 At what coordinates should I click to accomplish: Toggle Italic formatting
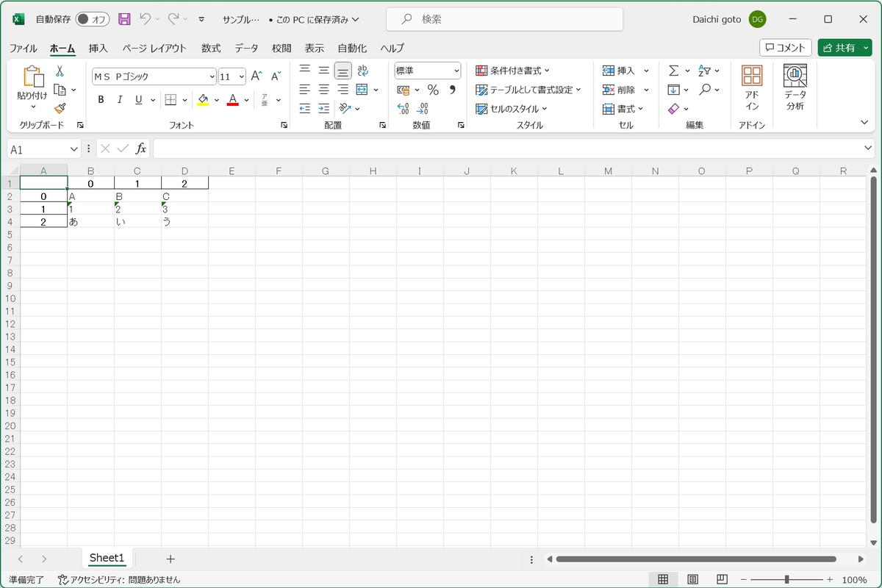pyautogui.click(x=120, y=100)
